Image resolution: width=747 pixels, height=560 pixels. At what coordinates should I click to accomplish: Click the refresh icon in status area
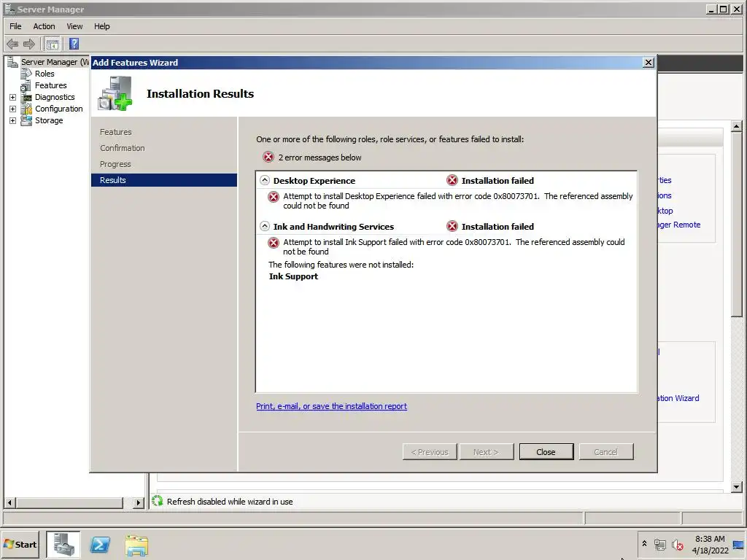click(x=158, y=501)
